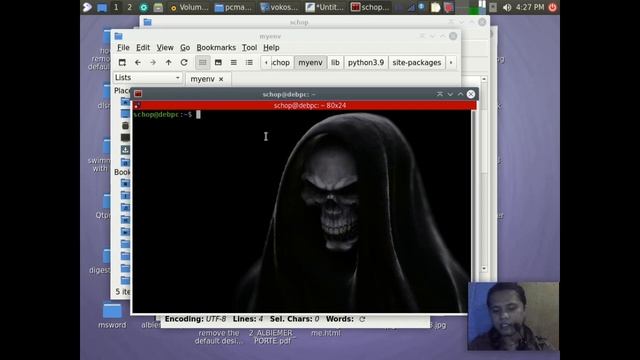Click the New Tab icon in myenv file manager
Viewport: 640px width, 360px height.
click(122, 62)
